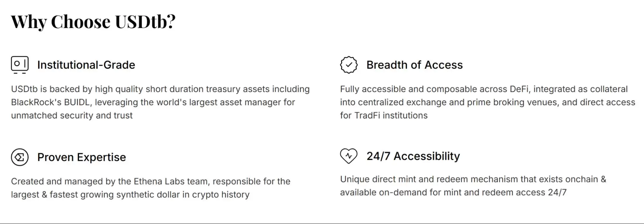
Task: Click the Breadth of Access heading
Action: (x=414, y=65)
